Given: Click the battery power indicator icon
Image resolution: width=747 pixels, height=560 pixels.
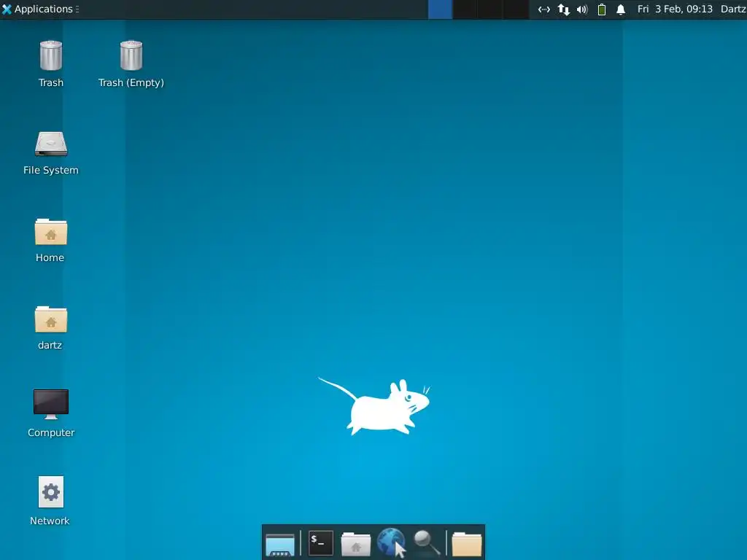Looking at the screenshot, I should [602, 9].
